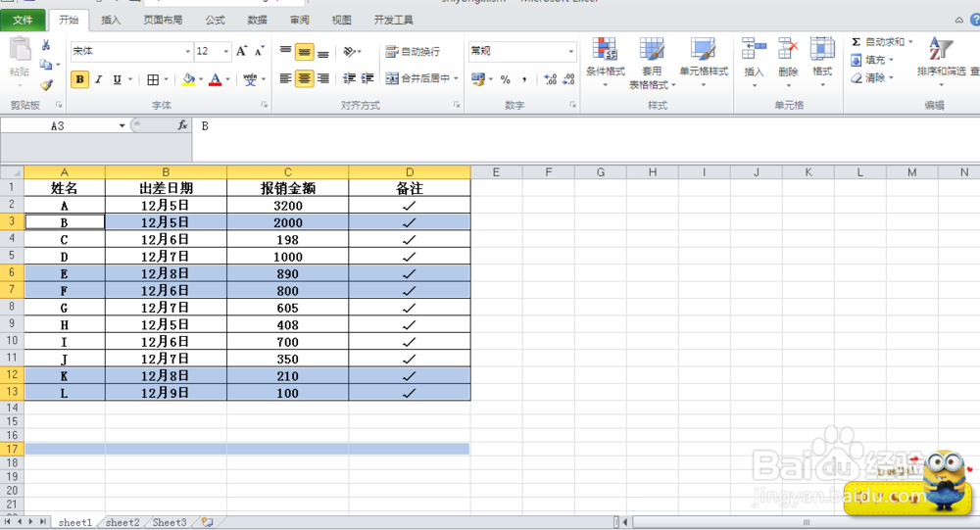Select cell with 3200
This screenshot has height=530, width=980.
click(x=287, y=205)
